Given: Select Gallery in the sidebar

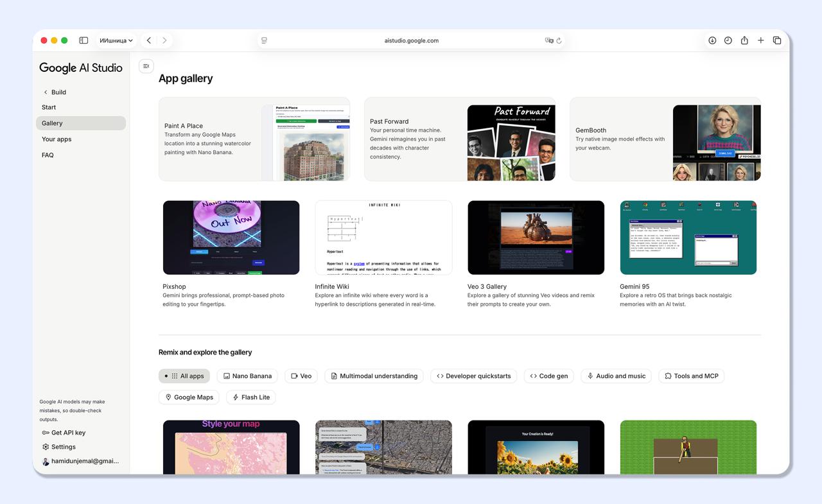Looking at the screenshot, I should point(81,123).
